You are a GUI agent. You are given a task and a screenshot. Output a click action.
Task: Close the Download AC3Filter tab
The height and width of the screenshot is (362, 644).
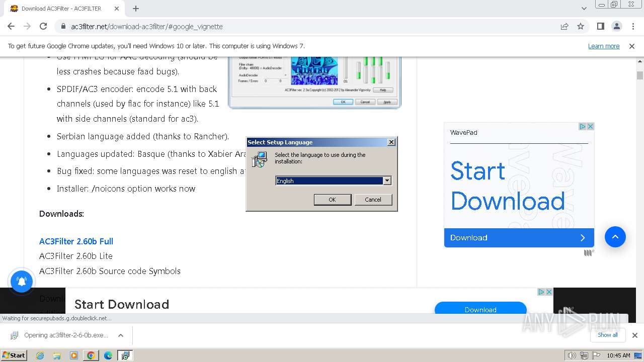point(117,9)
